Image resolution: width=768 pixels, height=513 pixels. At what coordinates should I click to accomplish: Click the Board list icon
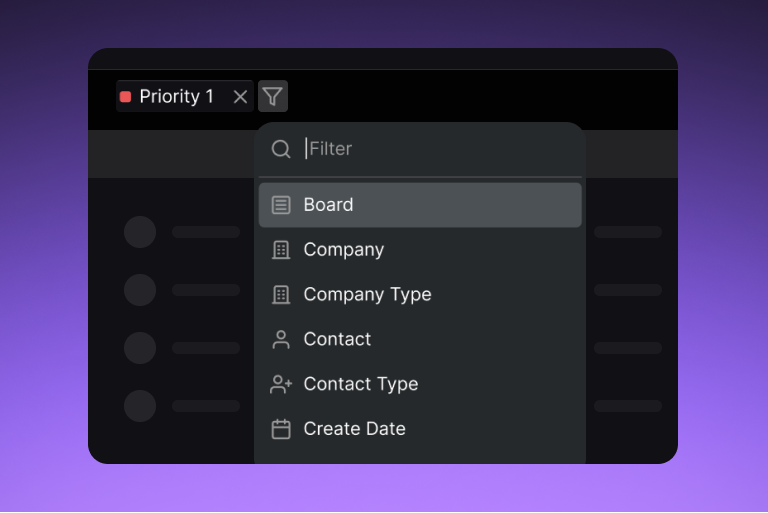(281, 205)
